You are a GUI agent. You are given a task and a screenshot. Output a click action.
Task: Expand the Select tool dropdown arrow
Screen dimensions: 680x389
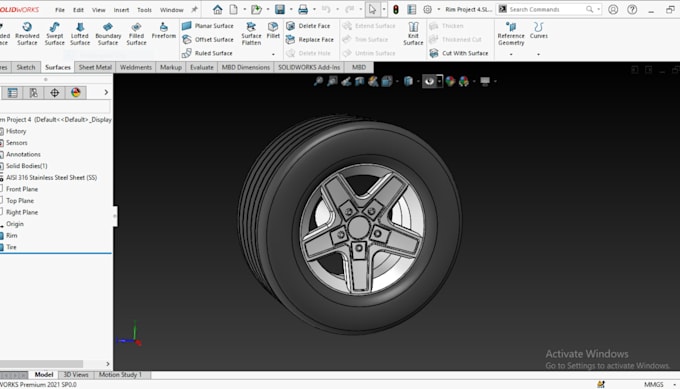[x=383, y=9]
